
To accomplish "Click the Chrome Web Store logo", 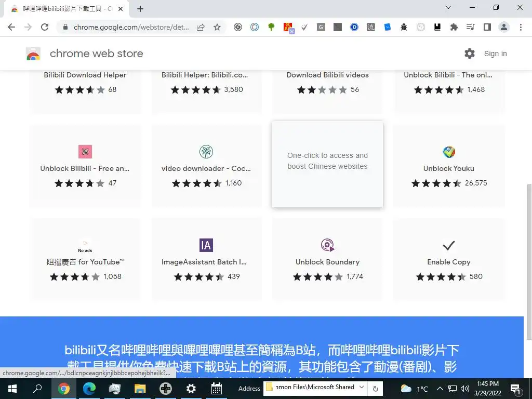I will point(33,54).
